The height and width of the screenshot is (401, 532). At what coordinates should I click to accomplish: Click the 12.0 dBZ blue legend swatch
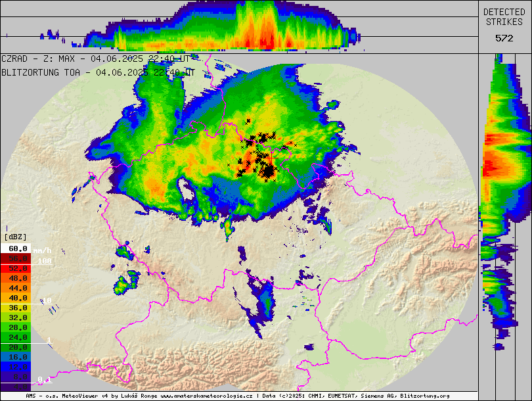[16, 367]
